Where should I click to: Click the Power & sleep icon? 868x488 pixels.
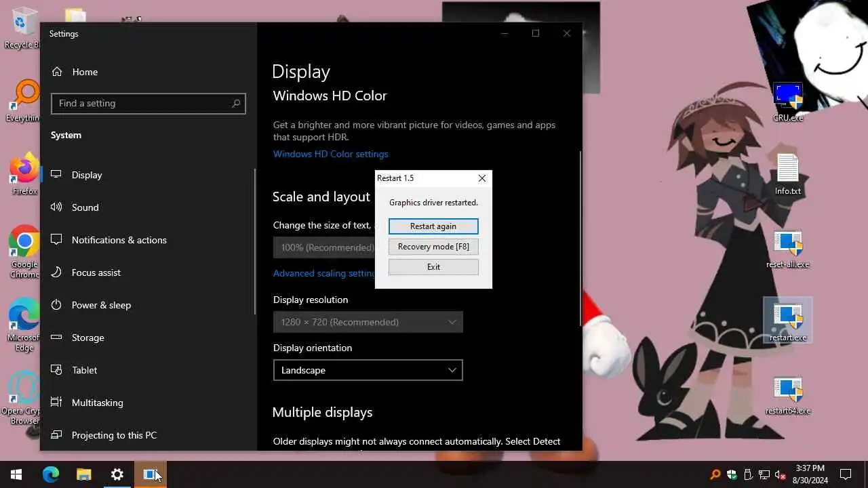pos(57,305)
